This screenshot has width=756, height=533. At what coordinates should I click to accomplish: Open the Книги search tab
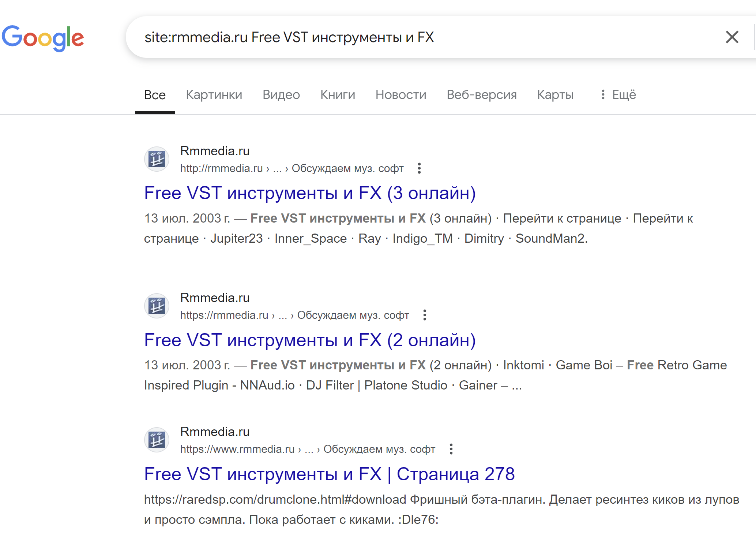click(x=338, y=95)
